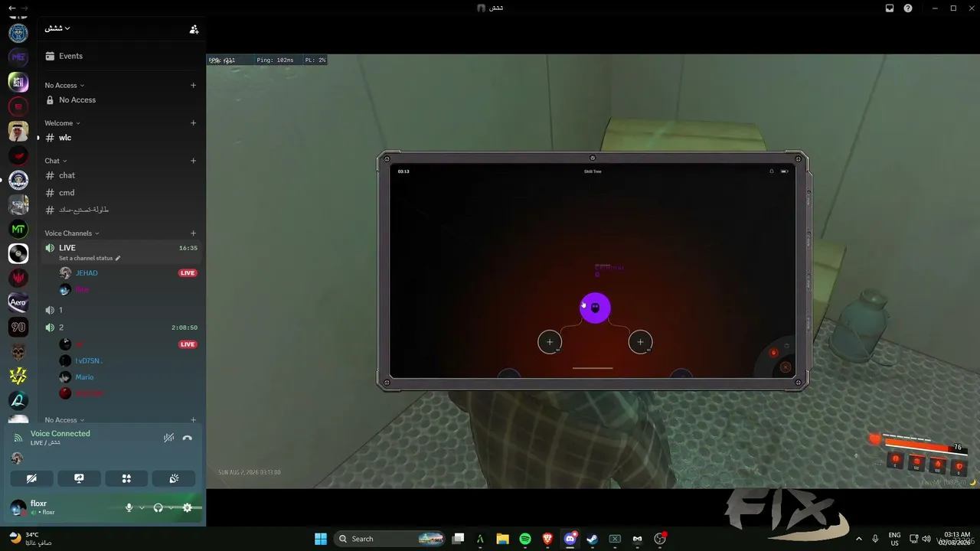Click the Voice Connected status text

[60, 434]
